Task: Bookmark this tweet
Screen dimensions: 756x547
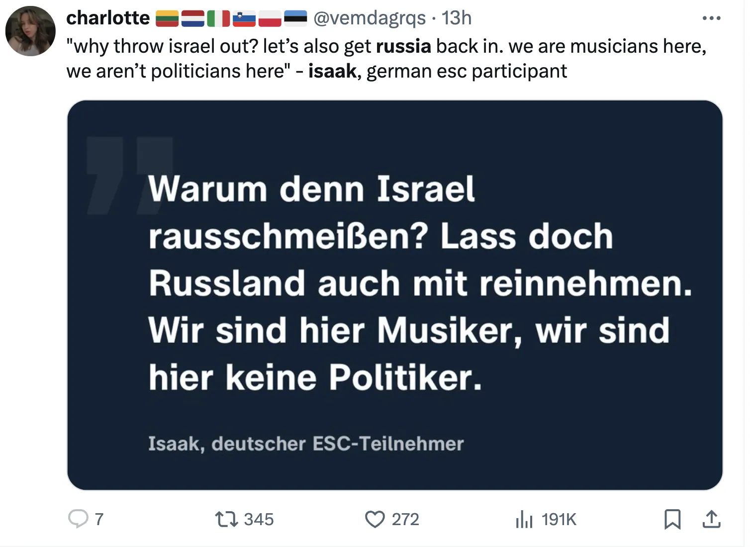Action: pyautogui.click(x=672, y=519)
